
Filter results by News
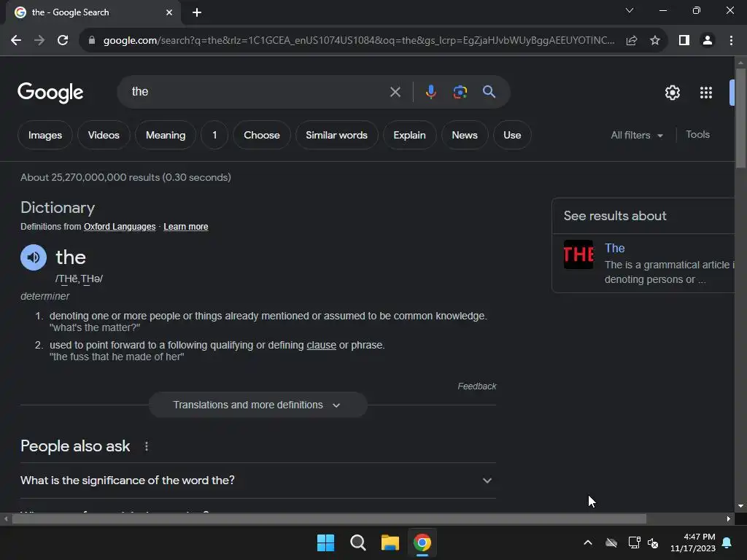(x=465, y=135)
